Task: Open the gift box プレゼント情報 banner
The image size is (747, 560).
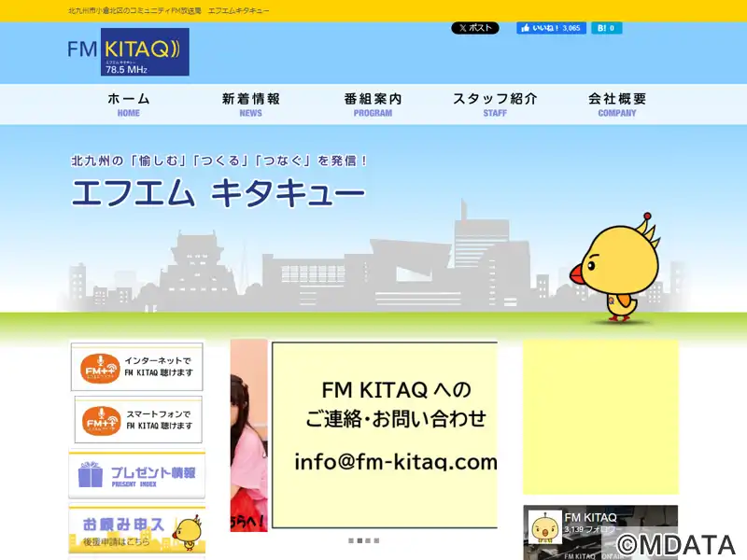Action: [136, 475]
